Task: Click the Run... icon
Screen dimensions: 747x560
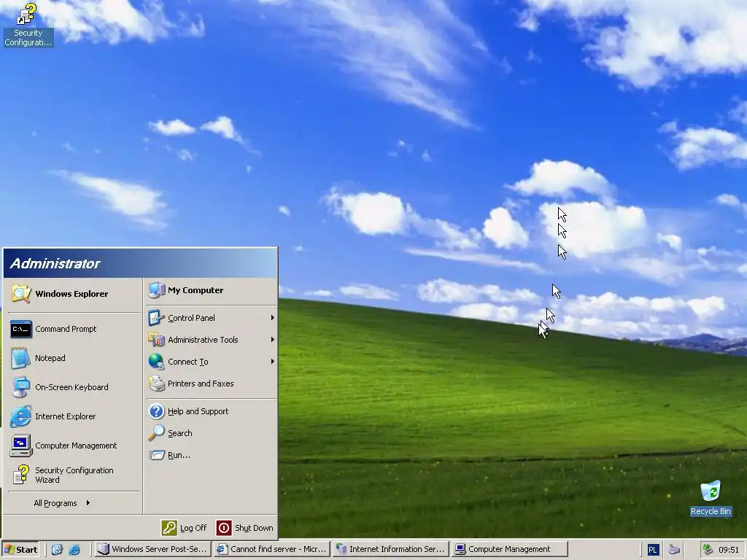Action: pyautogui.click(x=156, y=455)
